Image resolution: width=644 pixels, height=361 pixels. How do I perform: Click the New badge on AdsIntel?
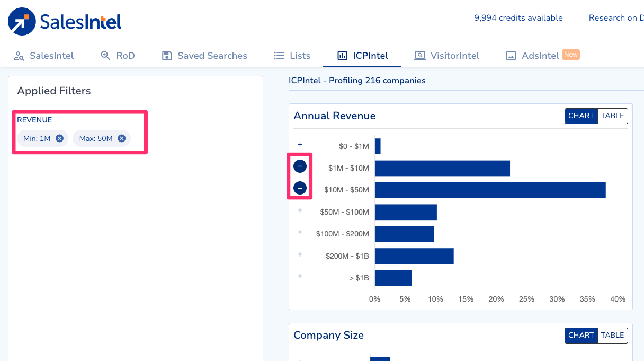pyautogui.click(x=571, y=54)
